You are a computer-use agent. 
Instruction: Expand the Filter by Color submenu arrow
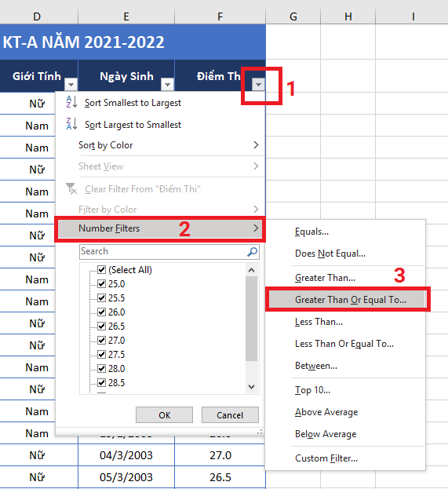point(256,209)
